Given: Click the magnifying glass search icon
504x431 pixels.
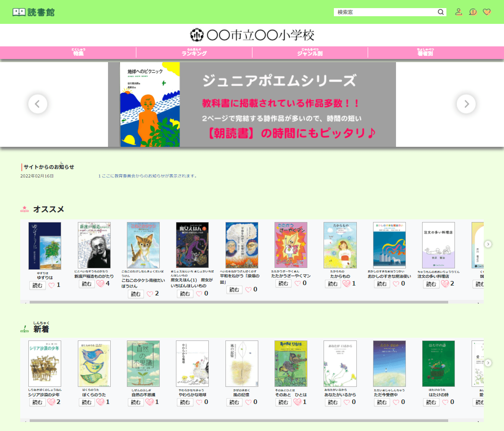Looking at the screenshot, I should [x=441, y=12].
